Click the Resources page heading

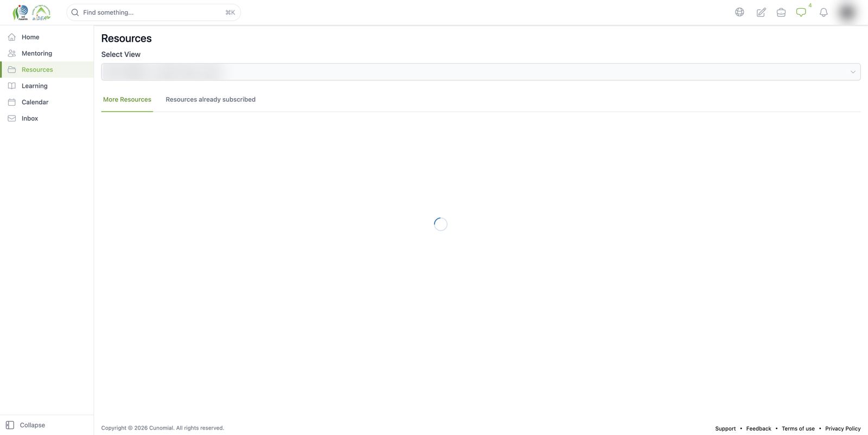(126, 39)
